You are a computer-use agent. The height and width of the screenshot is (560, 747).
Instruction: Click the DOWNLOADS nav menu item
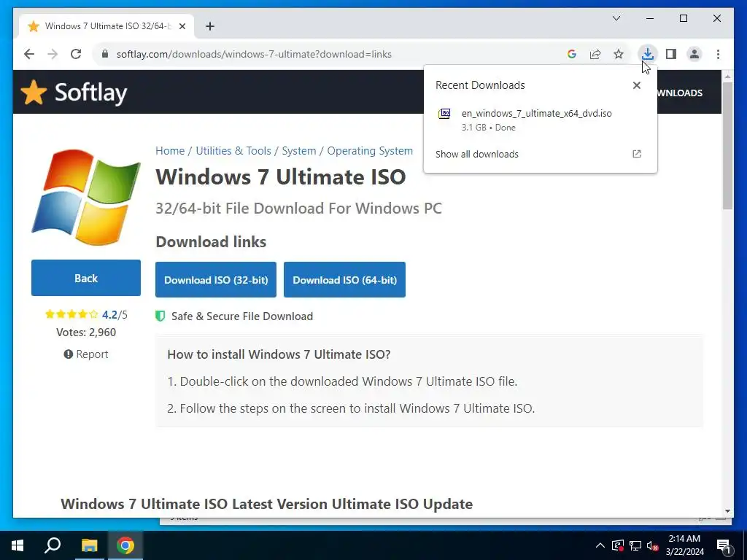pos(679,93)
